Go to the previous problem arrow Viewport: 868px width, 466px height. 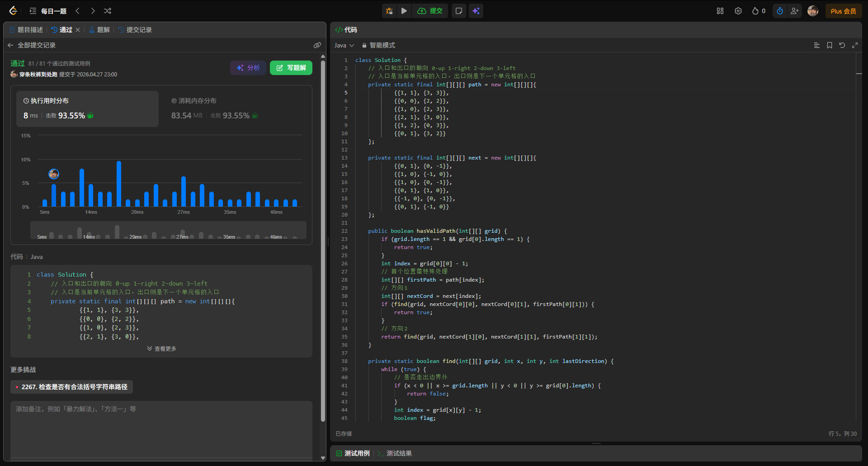(78, 11)
